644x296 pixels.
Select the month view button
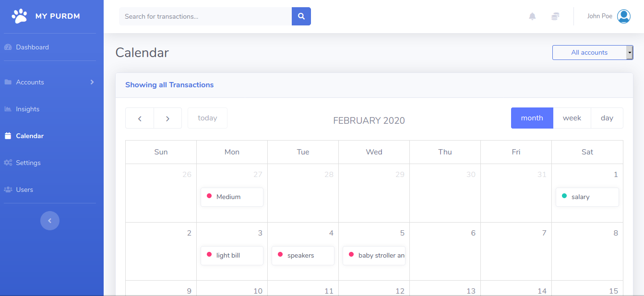(x=532, y=118)
